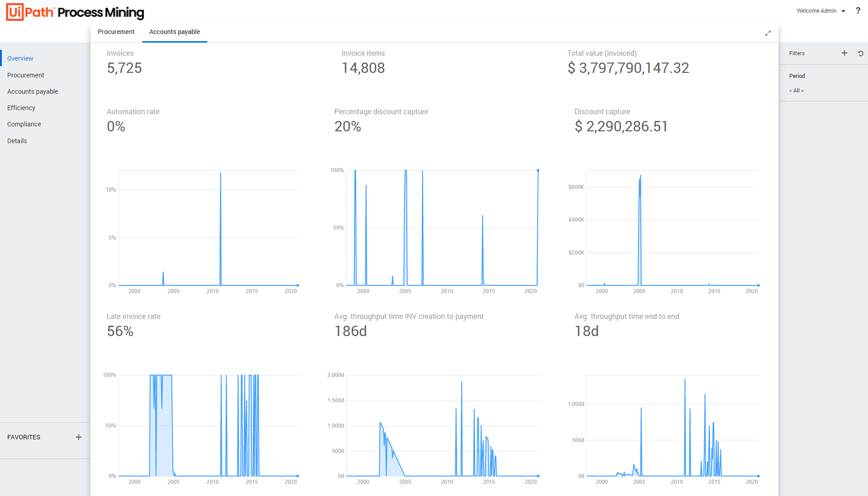Navigate to Efficiency in sidebar
This screenshot has width=868, height=496.
(21, 108)
